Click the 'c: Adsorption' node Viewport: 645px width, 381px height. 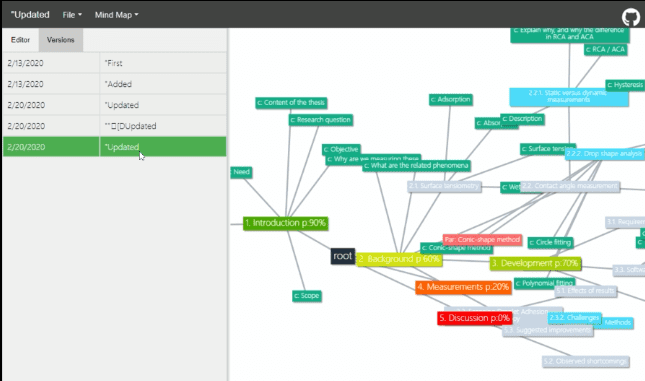(x=450, y=100)
